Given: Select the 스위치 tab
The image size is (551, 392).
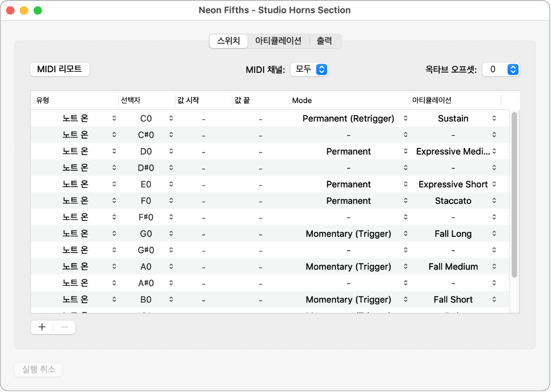Looking at the screenshot, I should [x=229, y=41].
